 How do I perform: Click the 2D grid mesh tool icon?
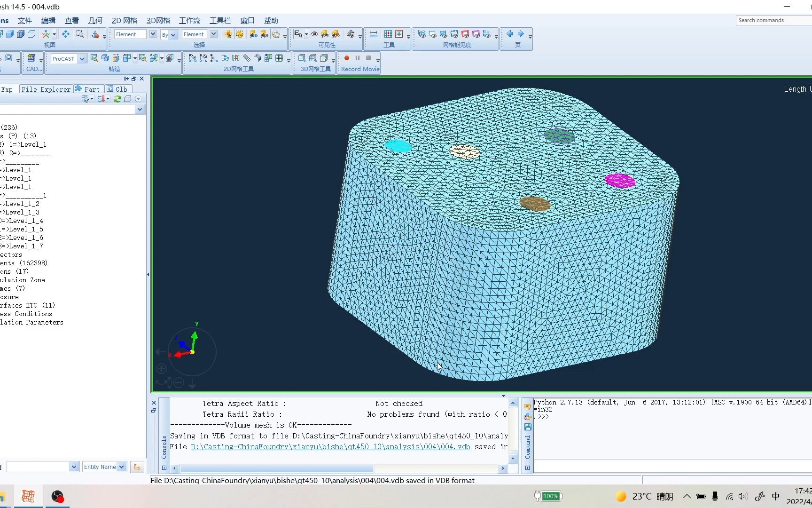(279, 58)
